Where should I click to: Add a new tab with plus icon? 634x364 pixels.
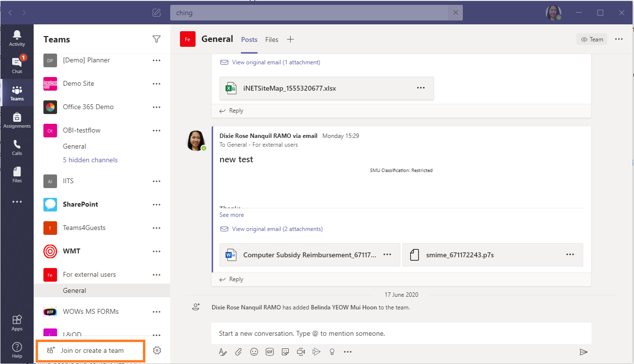[x=290, y=39]
